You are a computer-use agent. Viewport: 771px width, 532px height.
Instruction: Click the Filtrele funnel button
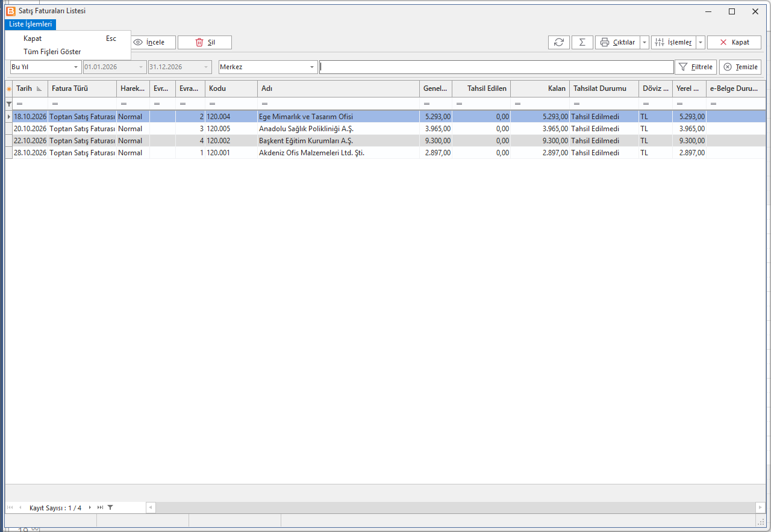click(x=696, y=67)
